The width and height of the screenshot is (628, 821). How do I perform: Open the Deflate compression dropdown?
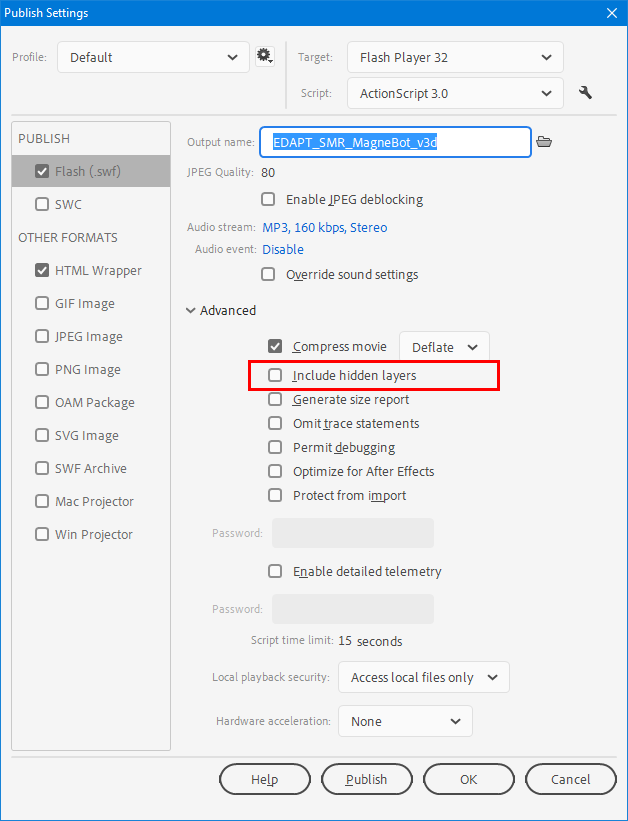click(x=444, y=347)
